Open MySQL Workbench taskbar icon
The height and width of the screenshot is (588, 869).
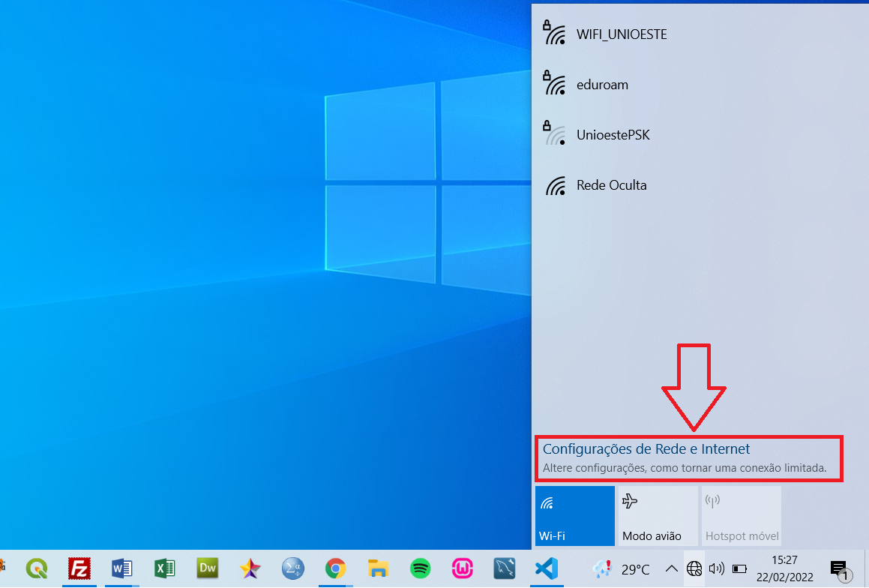[504, 568]
